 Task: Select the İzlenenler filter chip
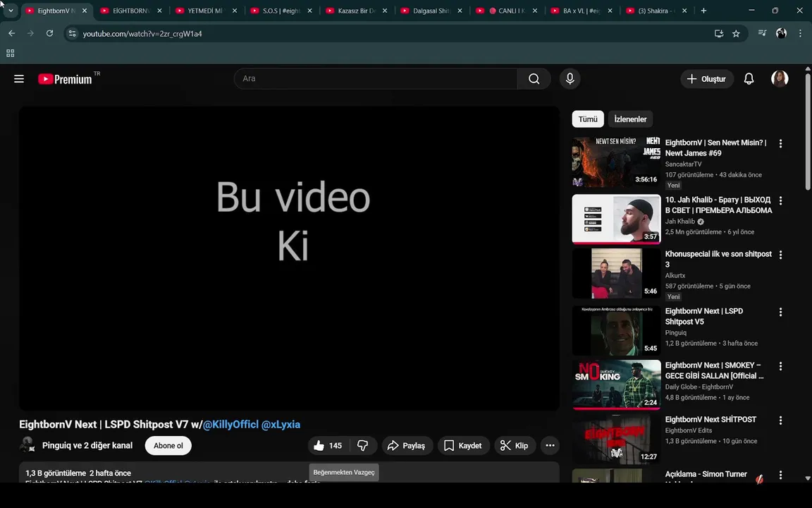pyautogui.click(x=630, y=119)
